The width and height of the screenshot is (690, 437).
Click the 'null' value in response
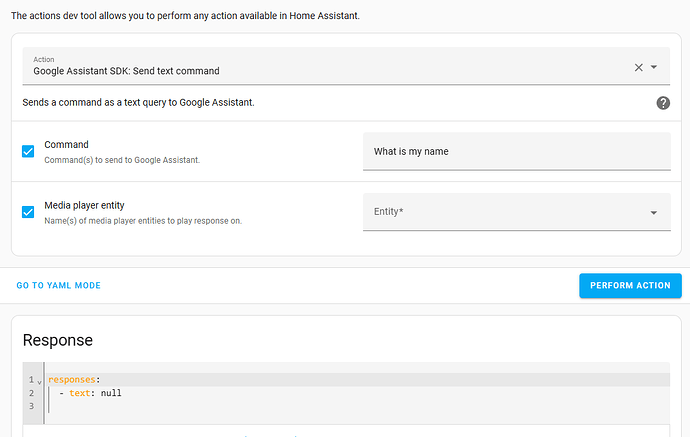tap(111, 393)
